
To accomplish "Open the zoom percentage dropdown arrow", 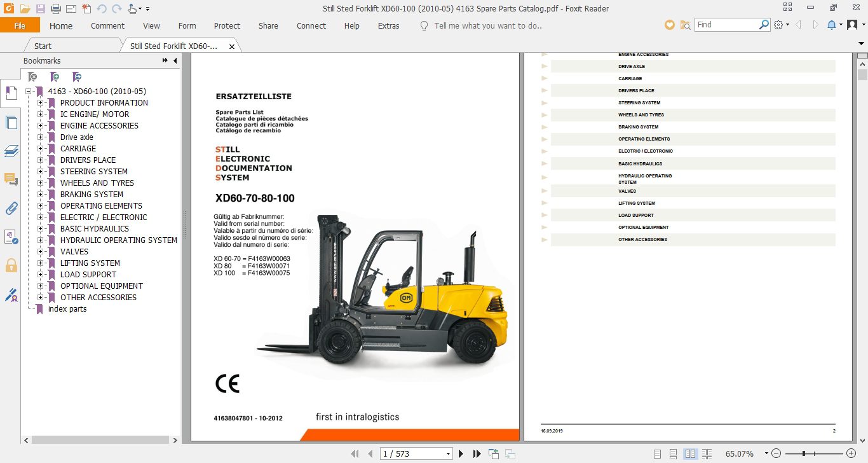I will (x=766, y=453).
